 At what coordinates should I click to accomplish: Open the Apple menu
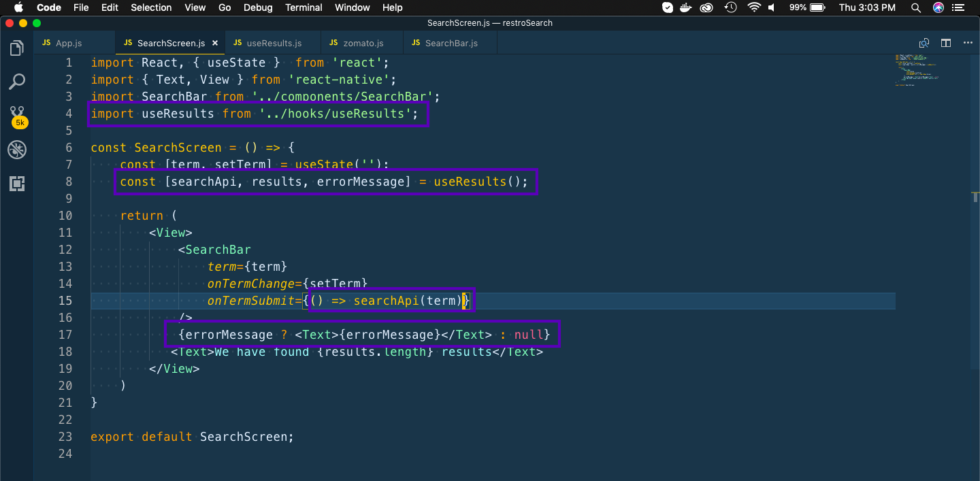click(18, 7)
